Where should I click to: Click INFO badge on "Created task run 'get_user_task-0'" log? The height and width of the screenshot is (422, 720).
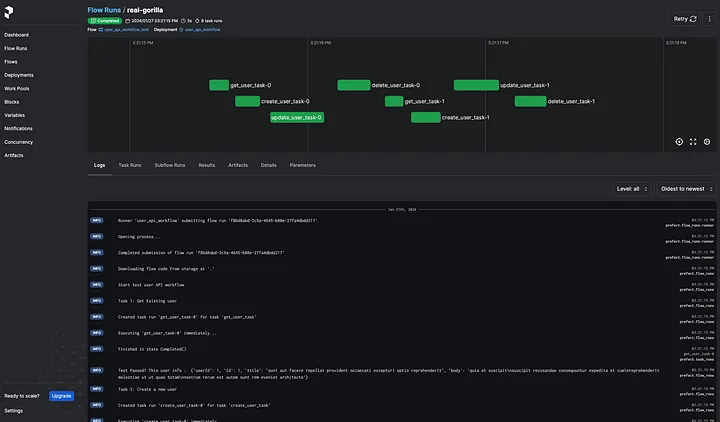tap(96, 317)
